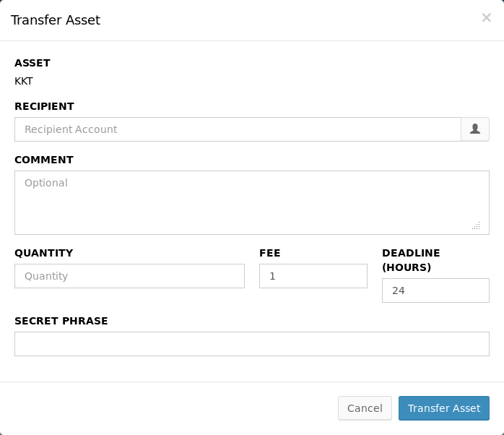Select the Quantity input field
The height and width of the screenshot is (435, 504).
pos(129,276)
